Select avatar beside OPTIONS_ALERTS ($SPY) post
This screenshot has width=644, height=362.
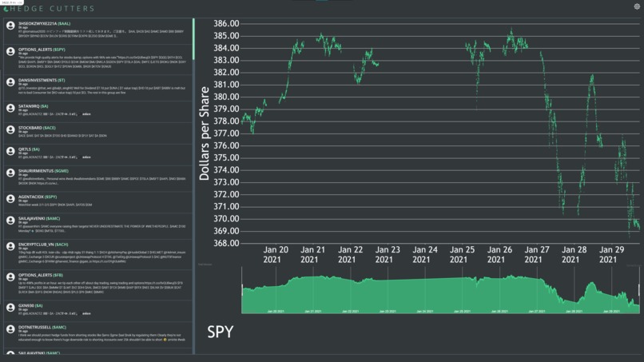(x=10, y=51)
